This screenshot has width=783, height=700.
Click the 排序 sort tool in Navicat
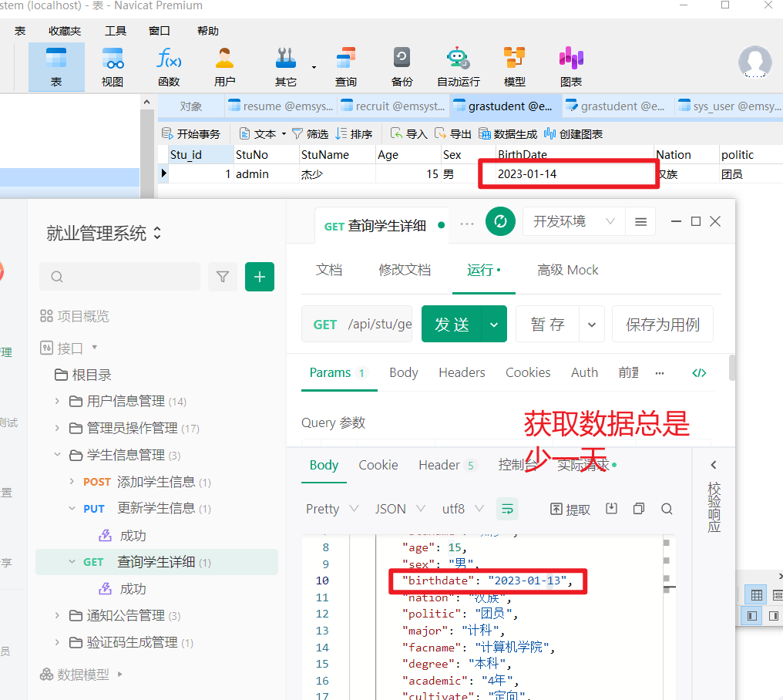pyautogui.click(x=354, y=134)
